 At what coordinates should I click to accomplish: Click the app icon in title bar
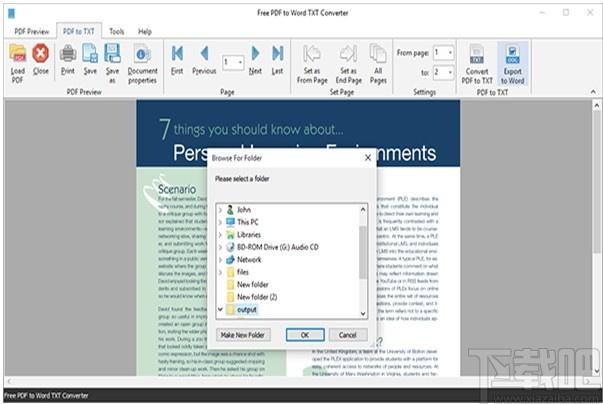[12, 13]
